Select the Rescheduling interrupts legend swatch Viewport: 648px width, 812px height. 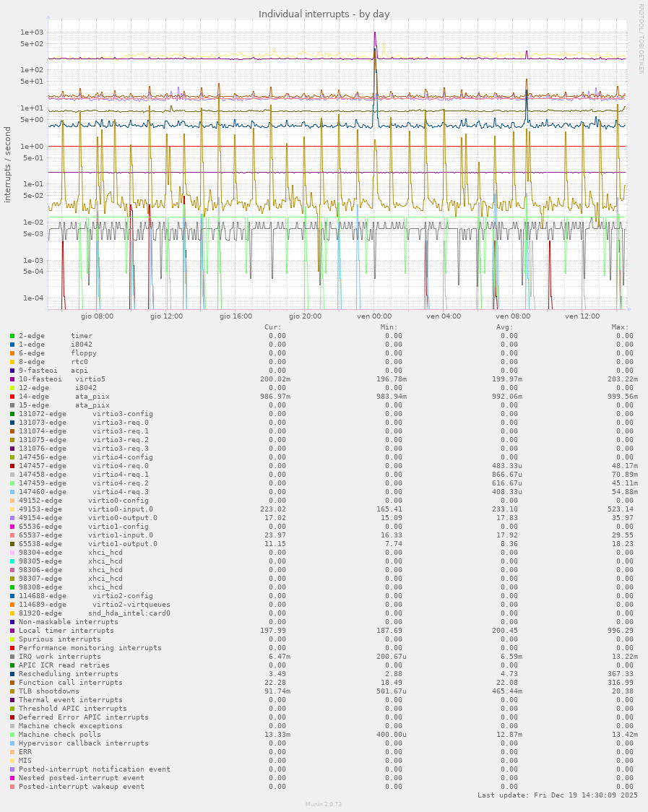(12, 674)
